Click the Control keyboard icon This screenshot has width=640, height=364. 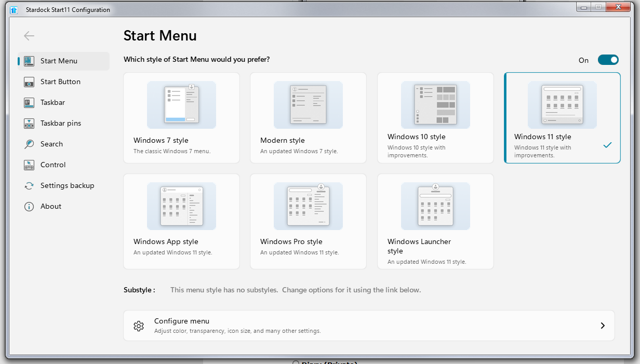(x=29, y=165)
